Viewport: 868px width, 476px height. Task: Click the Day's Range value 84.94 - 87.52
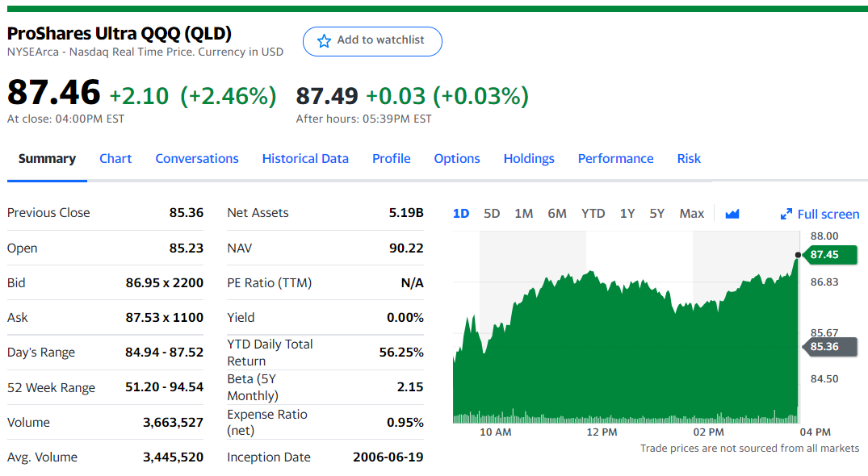pyautogui.click(x=165, y=353)
